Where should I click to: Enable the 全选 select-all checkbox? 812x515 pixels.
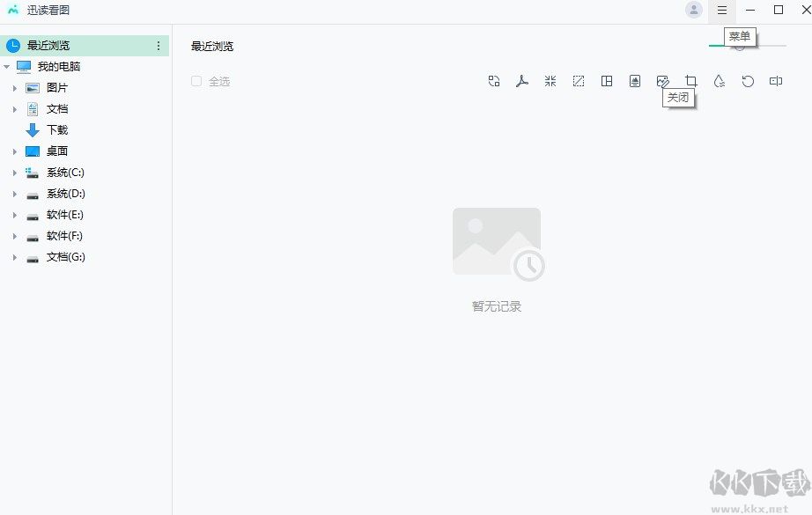pyautogui.click(x=196, y=80)
